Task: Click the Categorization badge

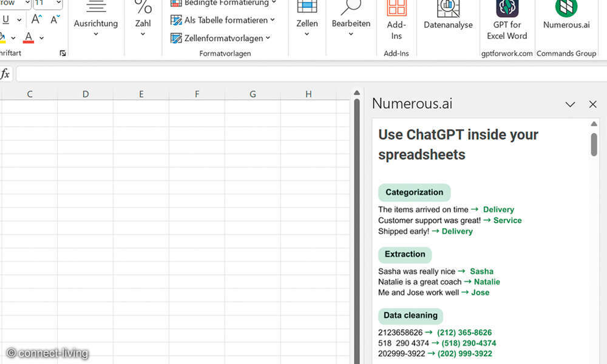Action: point(414,192)
